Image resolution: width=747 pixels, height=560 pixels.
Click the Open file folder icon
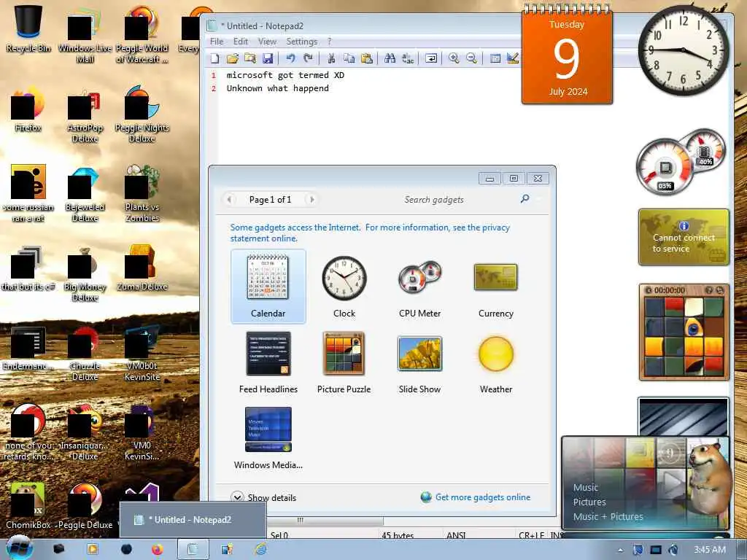(x=233, y=58)
